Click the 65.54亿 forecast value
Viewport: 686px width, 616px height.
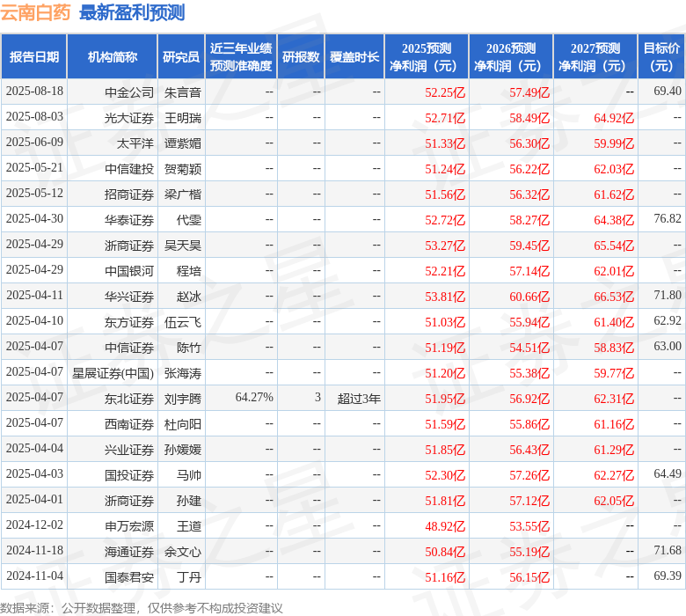pyautogui.click(x=614, y=246)
